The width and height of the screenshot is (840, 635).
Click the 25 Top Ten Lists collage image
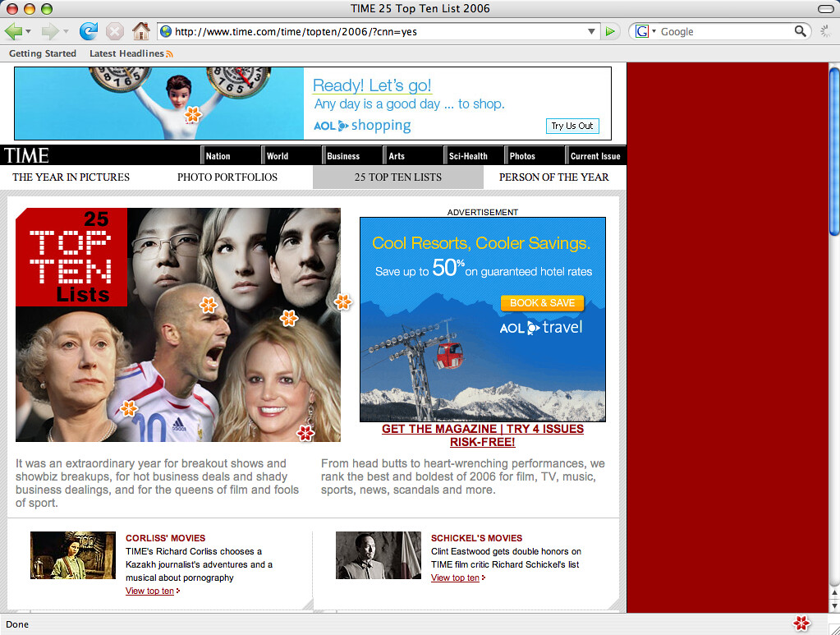click(x=178, y=324)
